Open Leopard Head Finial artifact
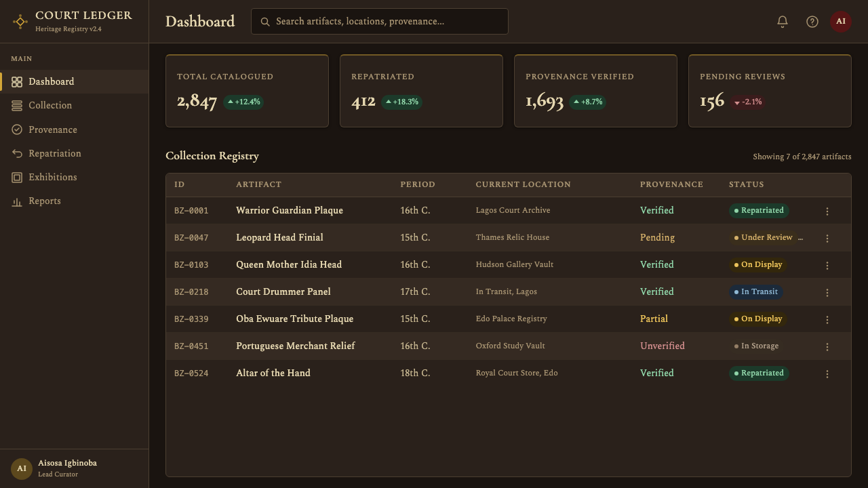This screenshot has height=488, width=868. click(279, 238)
